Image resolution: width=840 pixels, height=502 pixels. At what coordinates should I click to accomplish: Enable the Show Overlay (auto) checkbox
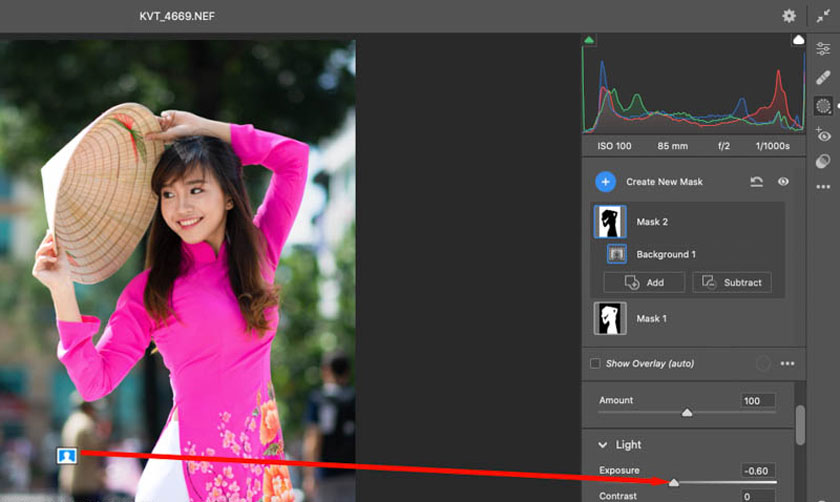596,363
